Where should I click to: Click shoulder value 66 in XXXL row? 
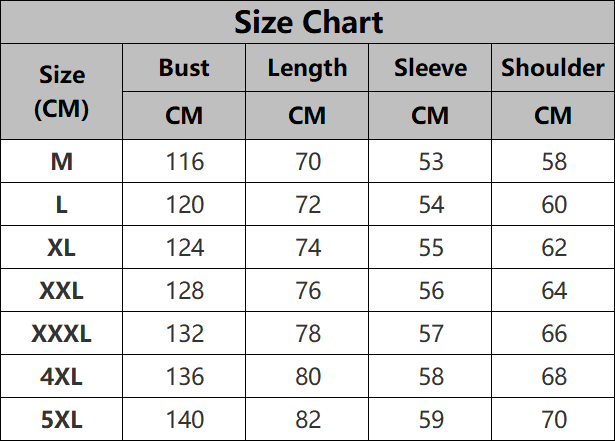(554, 334)
